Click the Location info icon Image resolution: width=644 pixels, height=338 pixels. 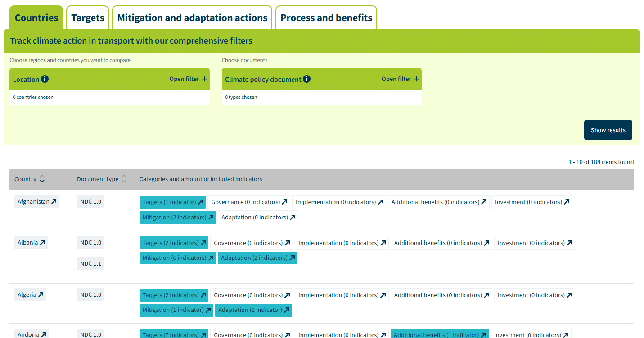(x=45, y=79)
